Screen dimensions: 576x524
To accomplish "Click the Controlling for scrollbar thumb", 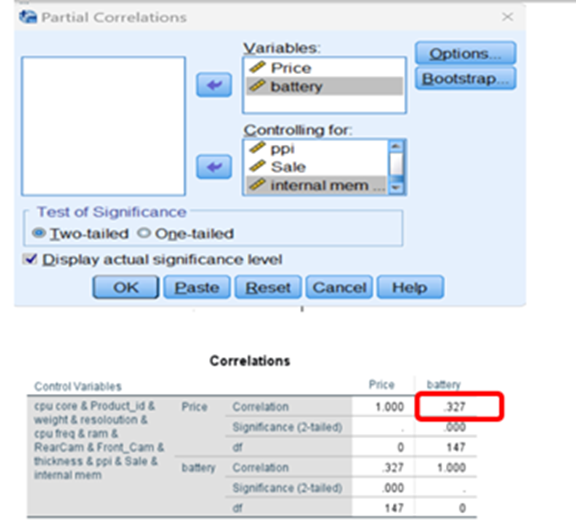I will 396,164.
